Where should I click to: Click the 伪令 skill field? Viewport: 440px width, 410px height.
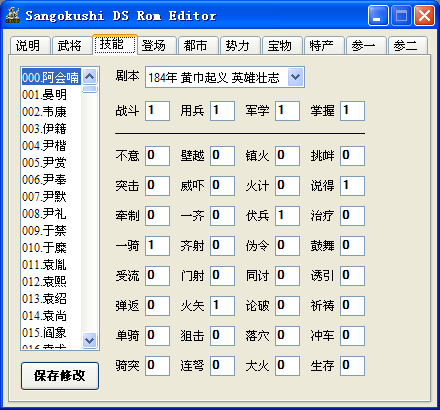pyautogui.click(x=287, y=246)
